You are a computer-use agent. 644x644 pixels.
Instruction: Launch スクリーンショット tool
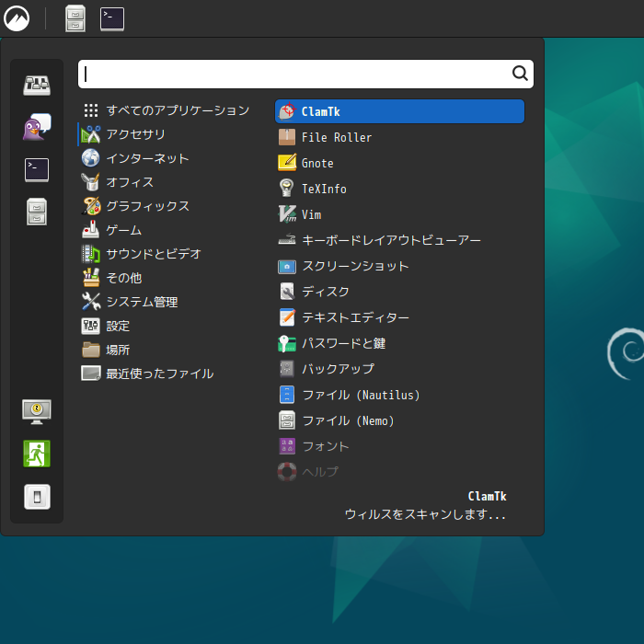355,266
